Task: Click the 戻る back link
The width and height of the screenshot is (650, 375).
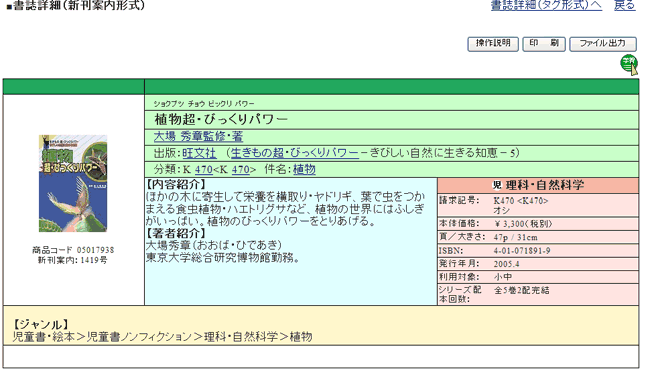Action: pyautogui.click(x=625, y=5)
